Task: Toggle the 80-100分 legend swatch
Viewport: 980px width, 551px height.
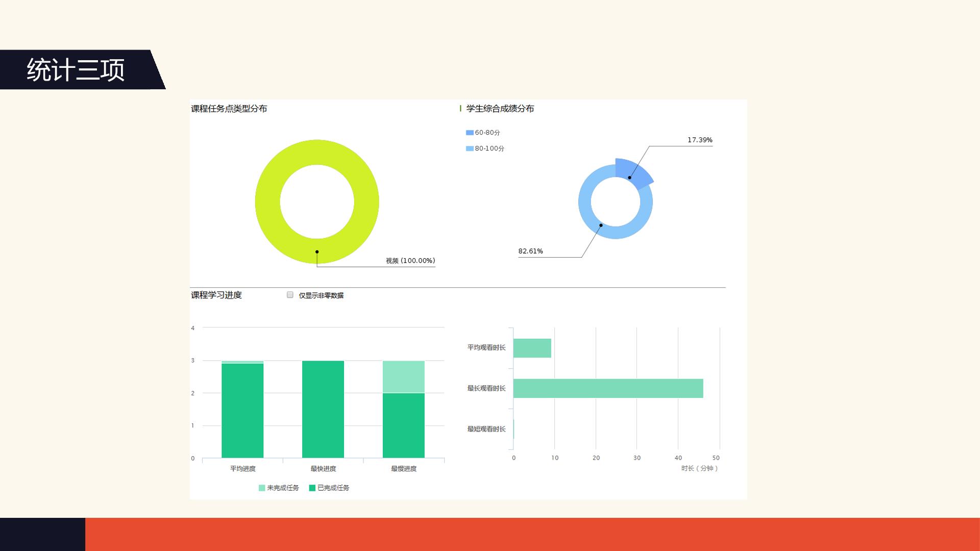Action: coord(470,148)
